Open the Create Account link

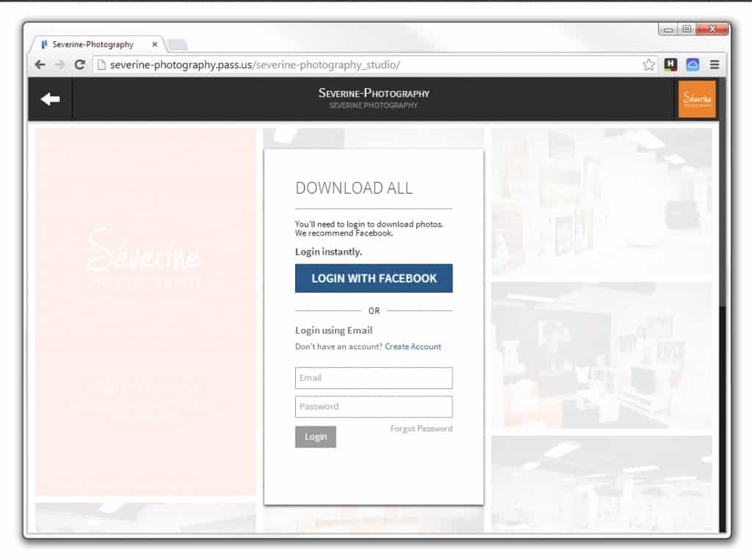[413, 346]
